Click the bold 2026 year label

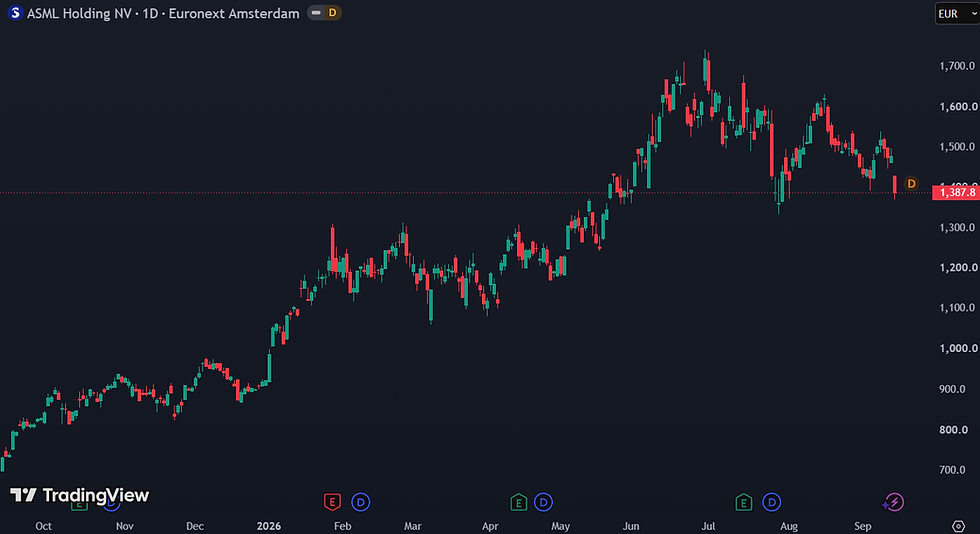point(269,526)
